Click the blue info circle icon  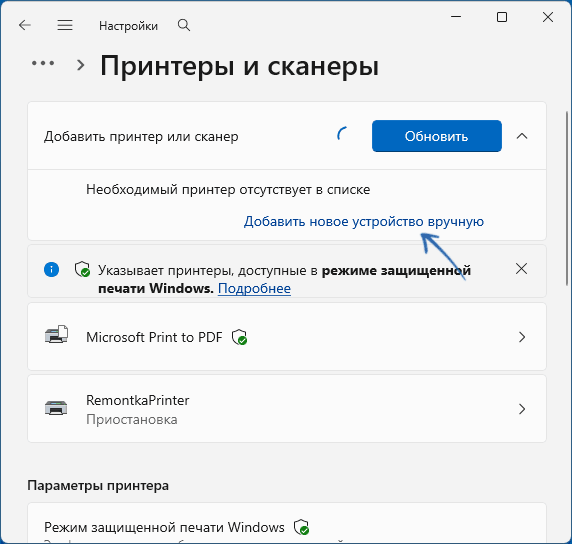point(51,270)
